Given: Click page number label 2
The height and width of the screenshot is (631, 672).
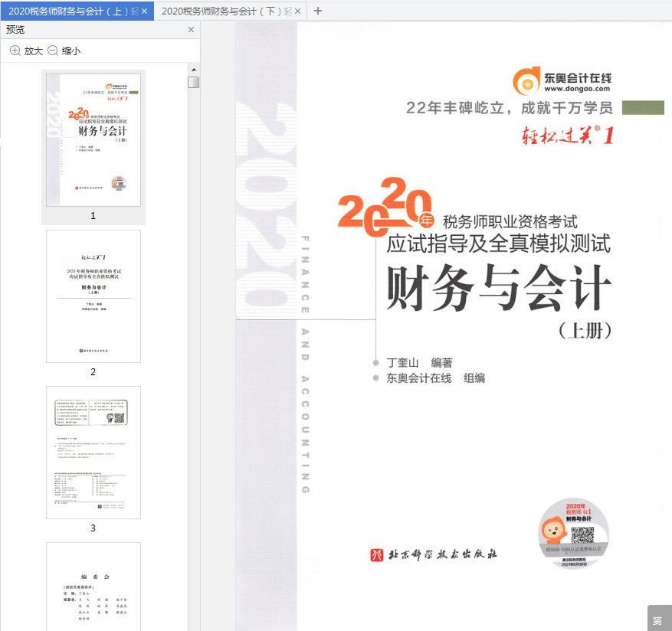Looking at the screenshot, I should [x=93, y=372].
